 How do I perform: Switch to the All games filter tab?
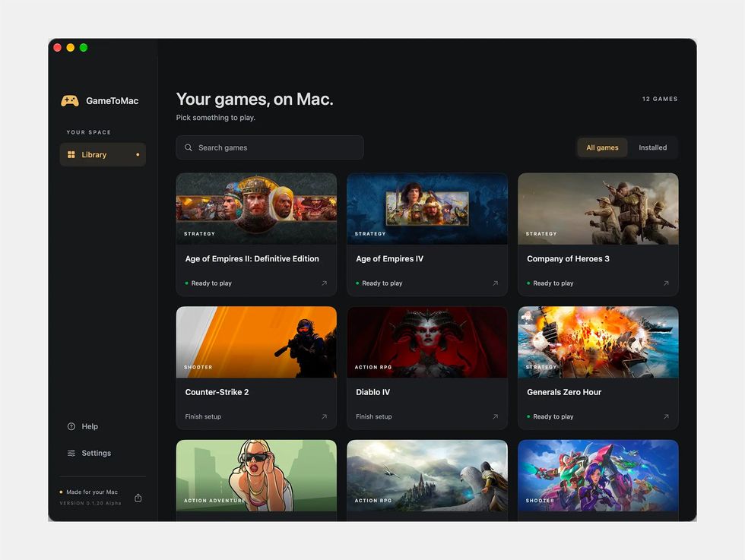[602, 147]
